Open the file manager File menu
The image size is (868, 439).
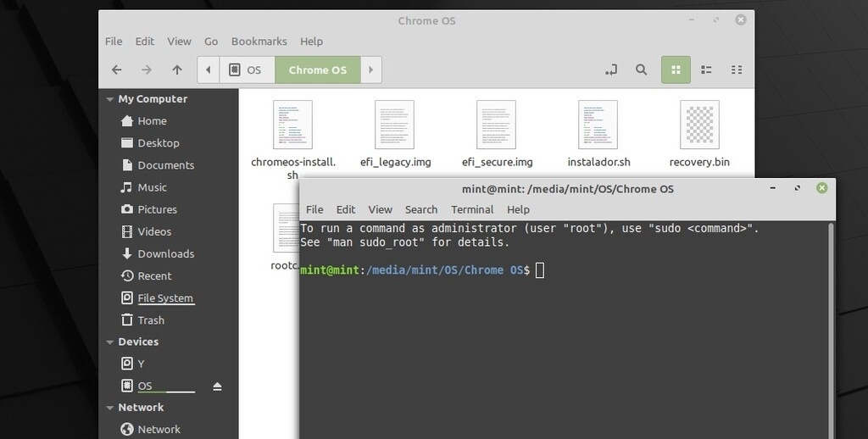click(x=114, y=42)
